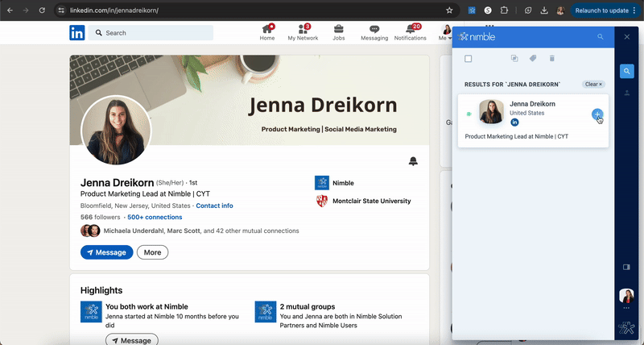644x345 pixels.
Task: Bookmark this page with the star icon
Action: [x=449, y=10]
